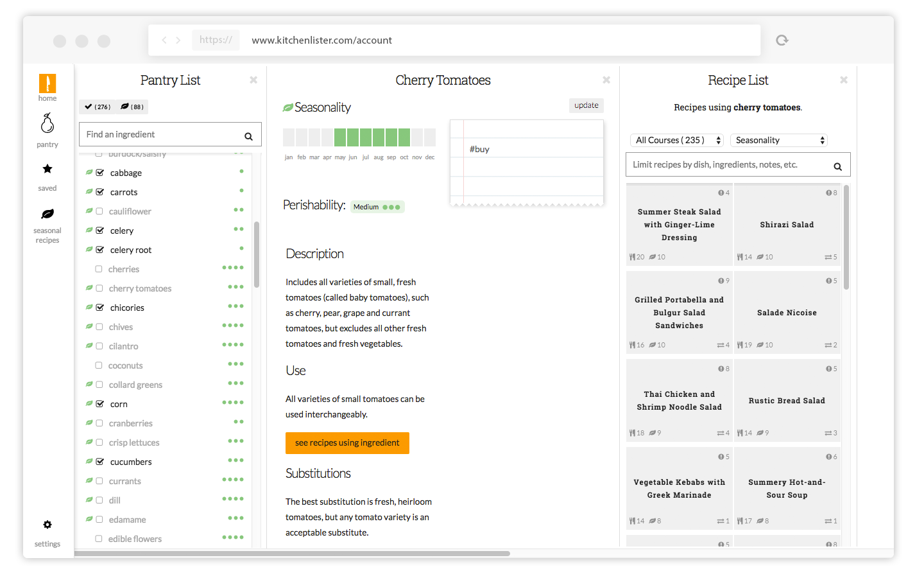Uncheck the carrots checkbox
The image size is (924, 578).
pos(100,191)
